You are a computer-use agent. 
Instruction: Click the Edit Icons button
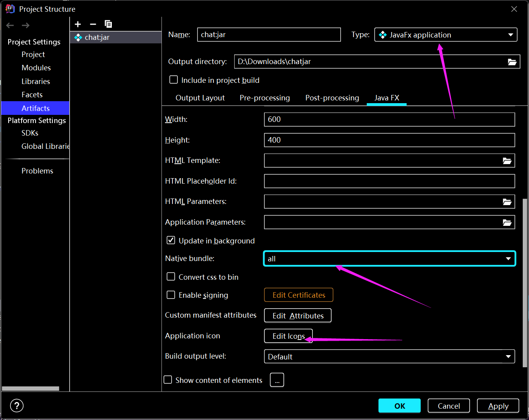289,336
